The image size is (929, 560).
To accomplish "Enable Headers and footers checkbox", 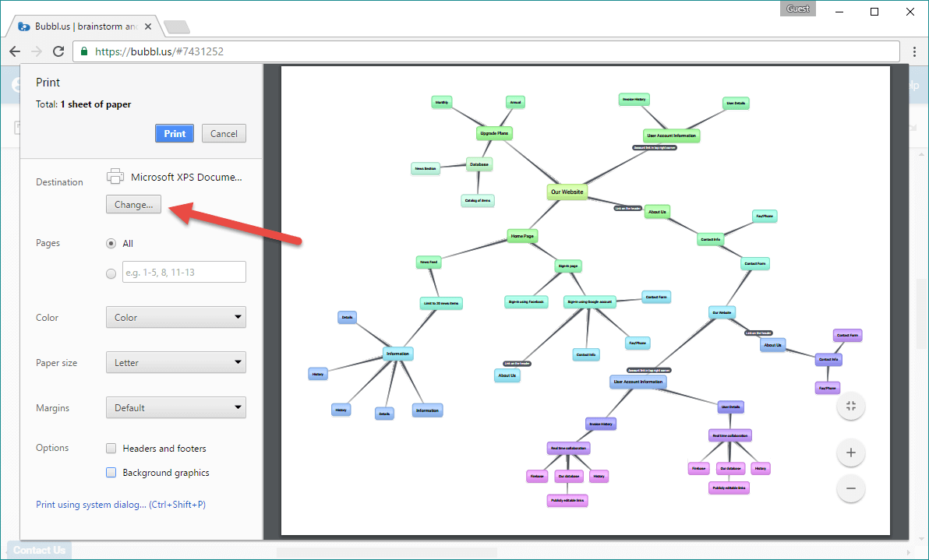I will [111, 448].
